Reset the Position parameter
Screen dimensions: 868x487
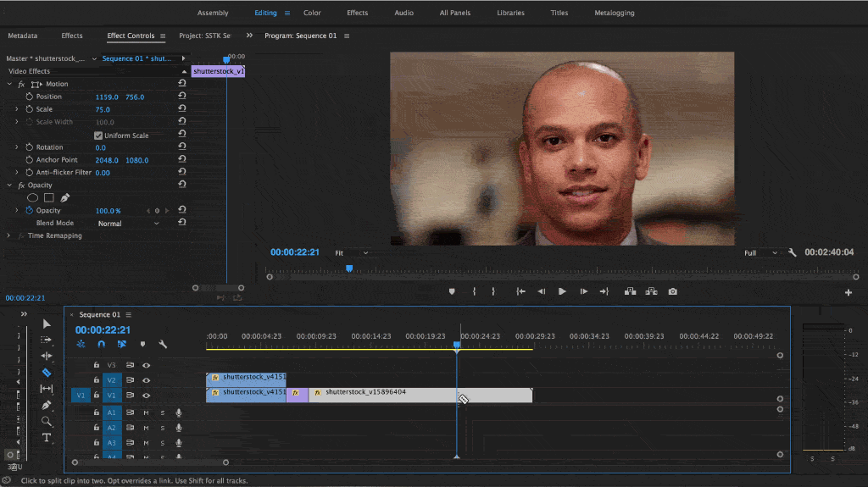[182, 97]
